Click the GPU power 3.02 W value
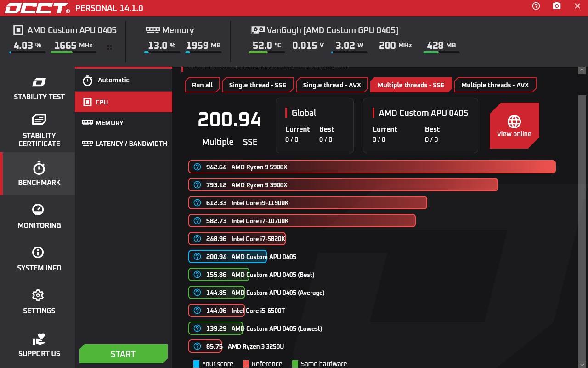 click(349, 45)
